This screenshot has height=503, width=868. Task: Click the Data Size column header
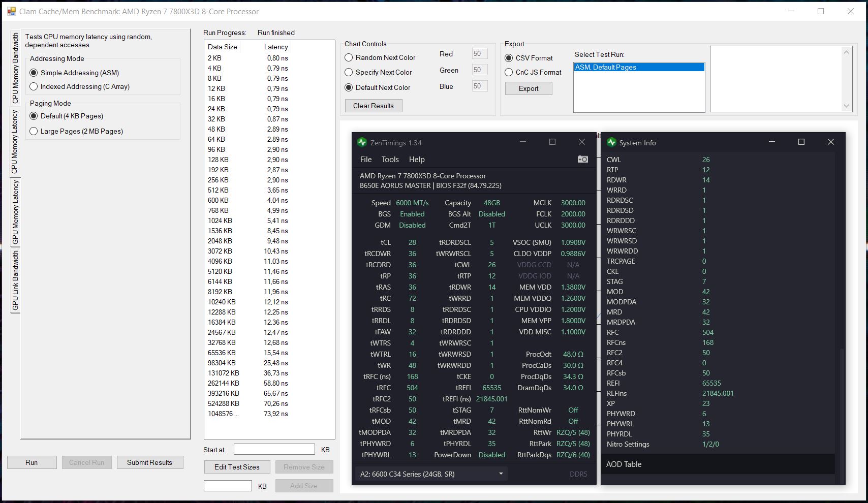tap(223, 47)
